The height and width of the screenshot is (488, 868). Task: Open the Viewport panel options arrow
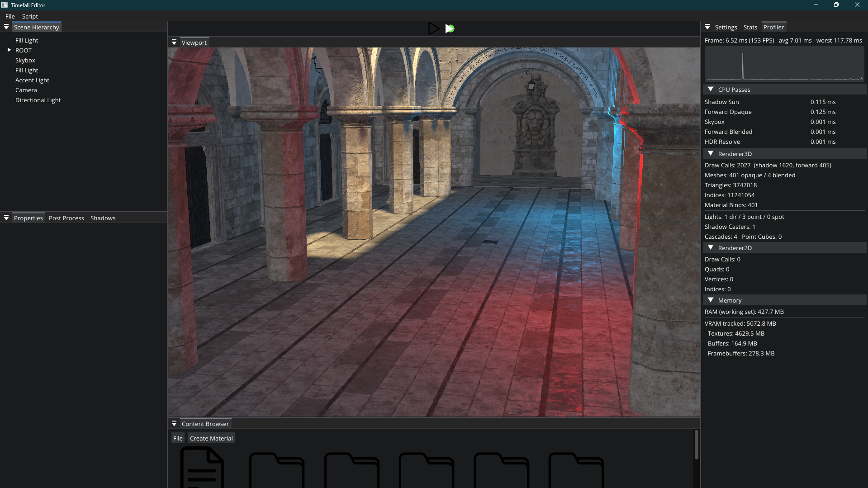pyautogui.click(x=174, y=43)
